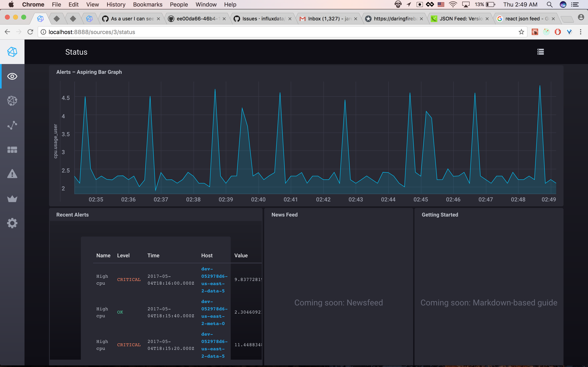
Task: Open the Dashboards grid icon in sidebar
Action: tap(12, 150)
